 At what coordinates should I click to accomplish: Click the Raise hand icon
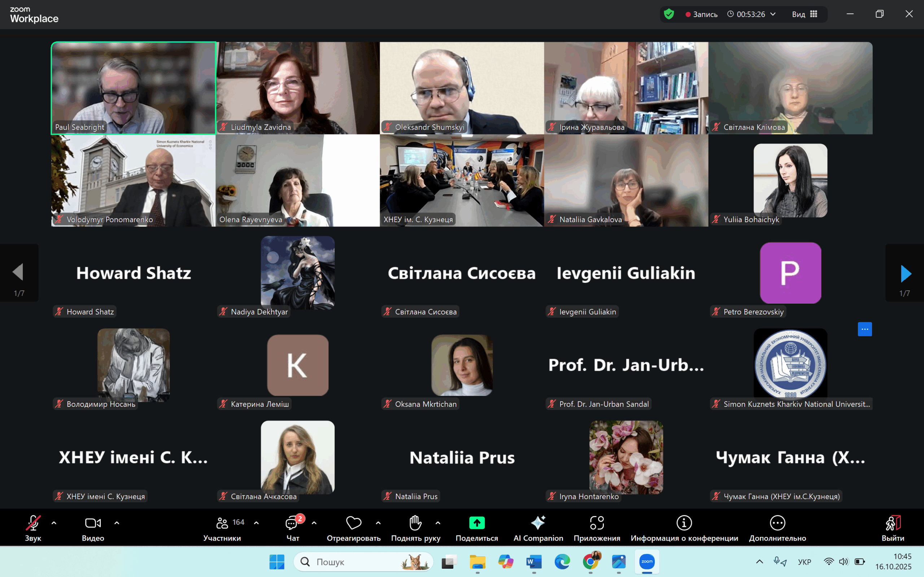[x=415, y=523]
